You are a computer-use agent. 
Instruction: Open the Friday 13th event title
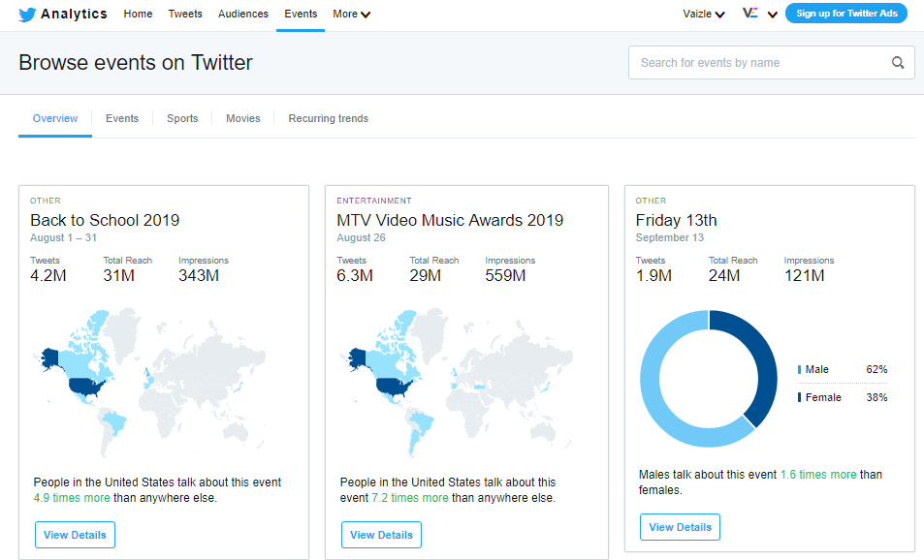pos(676,220)
